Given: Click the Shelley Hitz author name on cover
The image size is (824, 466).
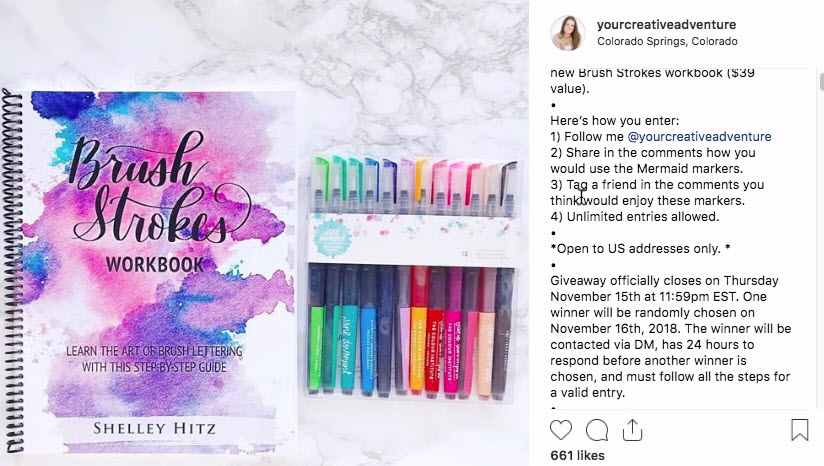Looking at the screenshot, I should [x=154, y=428].
